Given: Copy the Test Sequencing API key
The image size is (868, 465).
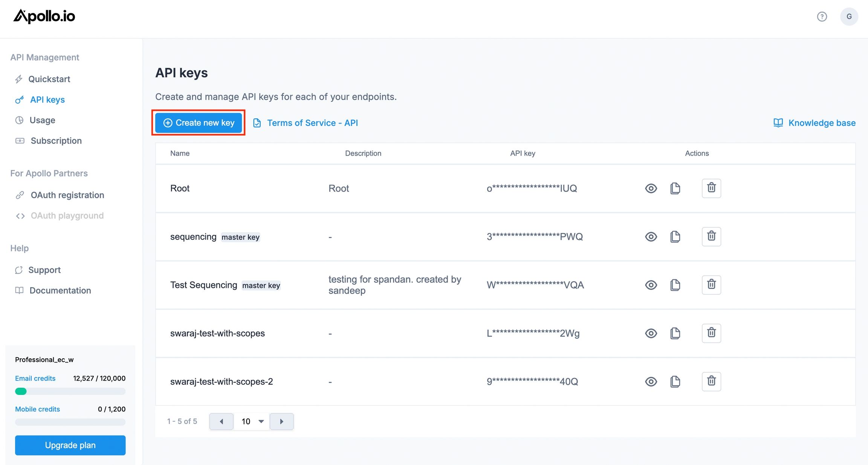Looking at the screenshot, I should tap(675, 285).
